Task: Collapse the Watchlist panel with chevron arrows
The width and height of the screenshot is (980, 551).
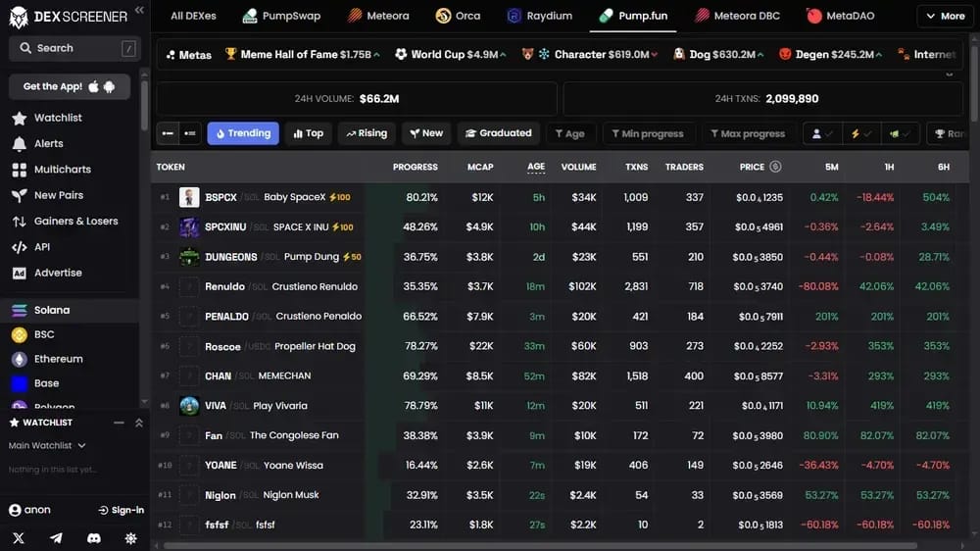Action: pyautogui.click(x=139, y=423)
